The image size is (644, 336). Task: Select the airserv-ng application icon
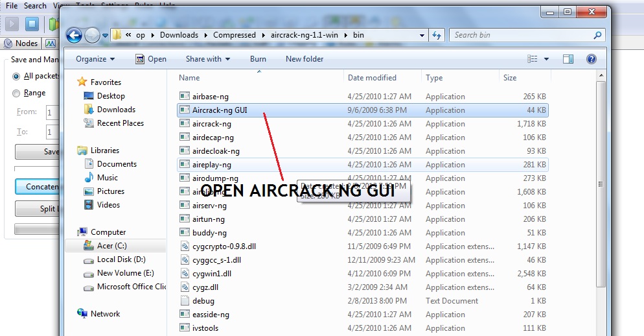(185, 205)
